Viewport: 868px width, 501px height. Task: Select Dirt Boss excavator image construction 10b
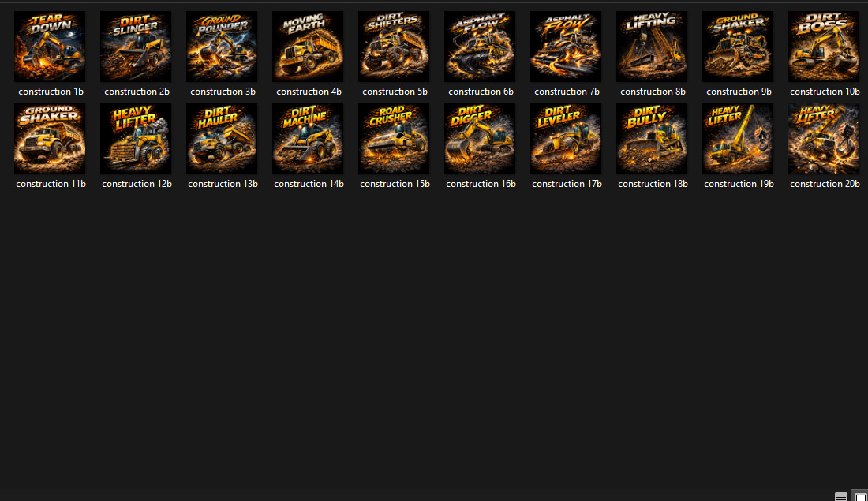(824, 47)
